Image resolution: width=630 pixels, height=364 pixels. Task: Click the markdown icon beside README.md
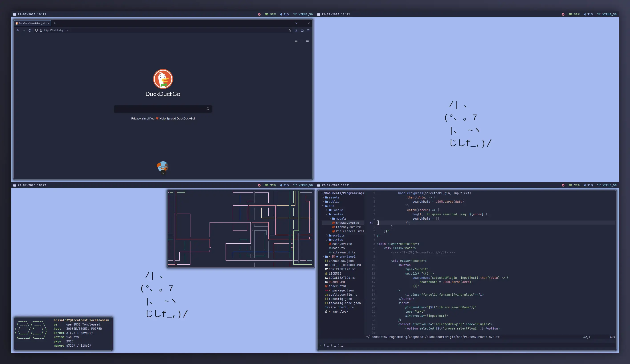(x=326, y=282)
